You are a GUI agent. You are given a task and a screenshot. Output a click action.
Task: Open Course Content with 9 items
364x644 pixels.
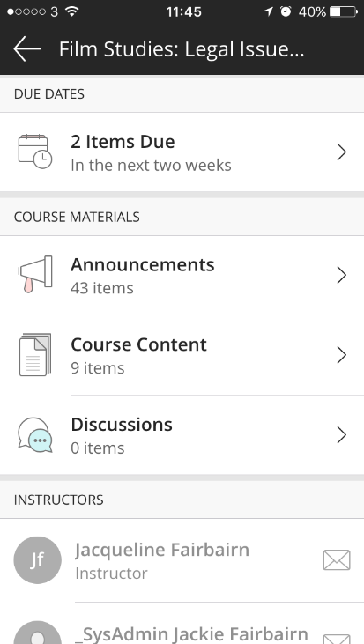tap(182, 355)
